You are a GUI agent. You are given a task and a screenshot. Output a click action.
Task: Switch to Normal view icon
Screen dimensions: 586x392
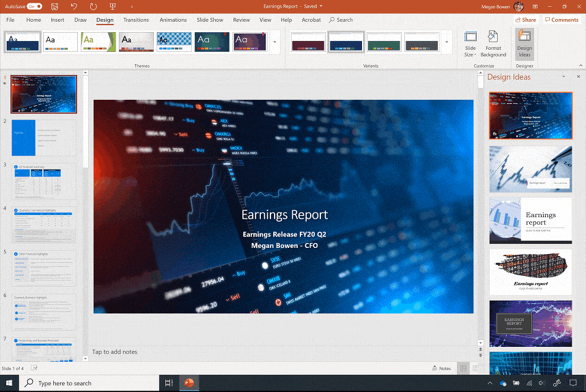click(463, 369)
